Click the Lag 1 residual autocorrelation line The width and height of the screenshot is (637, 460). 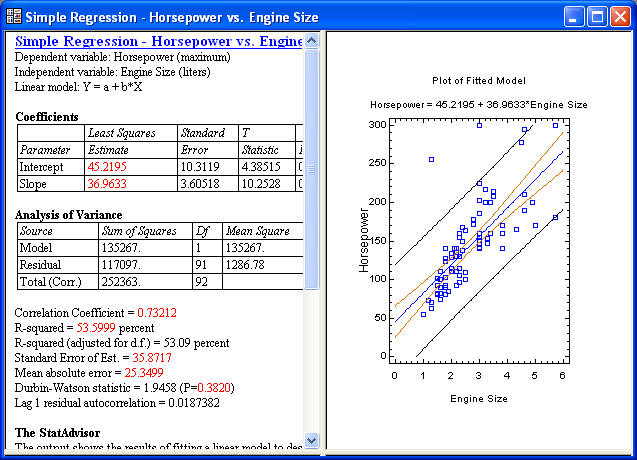coord(117,403)
